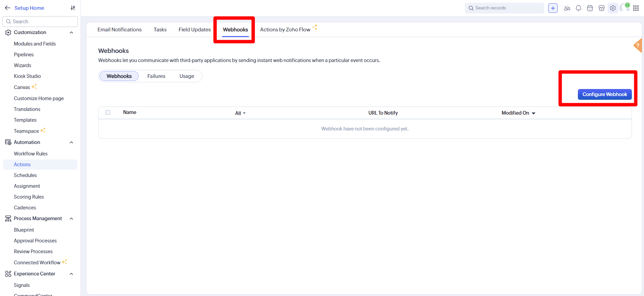The image size is (644, 296).
Task: Show the Usage sub-tab
Action: [187, 76]
